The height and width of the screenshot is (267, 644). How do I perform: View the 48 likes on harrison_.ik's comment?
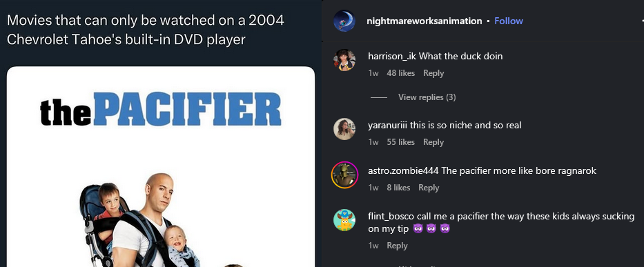tap(401, 73)
